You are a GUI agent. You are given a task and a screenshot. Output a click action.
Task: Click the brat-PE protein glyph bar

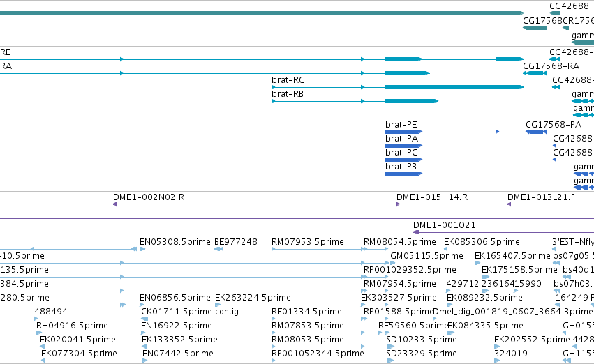(x=403, y=132)
